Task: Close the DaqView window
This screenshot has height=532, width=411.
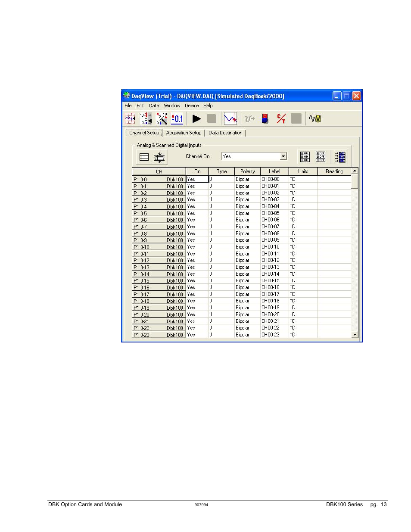Action: (x=356, y=96)
